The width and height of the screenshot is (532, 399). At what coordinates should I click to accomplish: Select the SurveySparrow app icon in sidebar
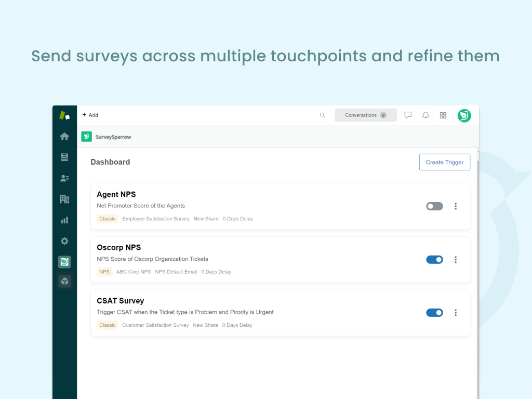point(64,262)
